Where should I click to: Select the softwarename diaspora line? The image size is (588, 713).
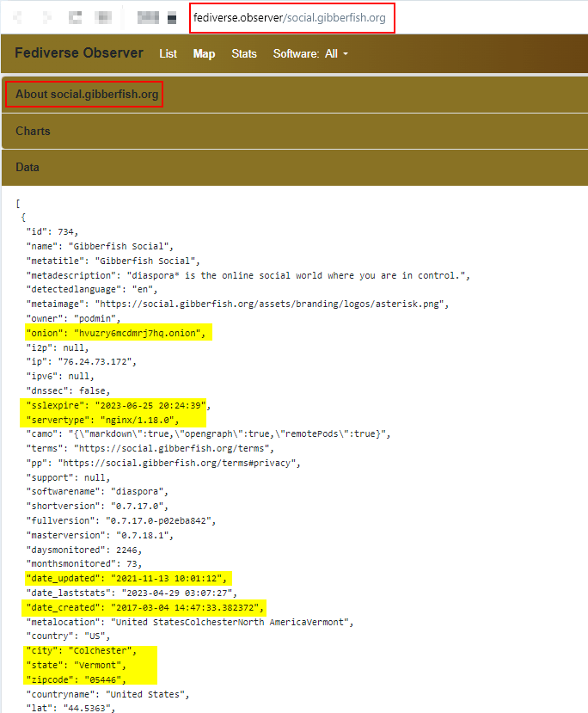coord(97,492)
